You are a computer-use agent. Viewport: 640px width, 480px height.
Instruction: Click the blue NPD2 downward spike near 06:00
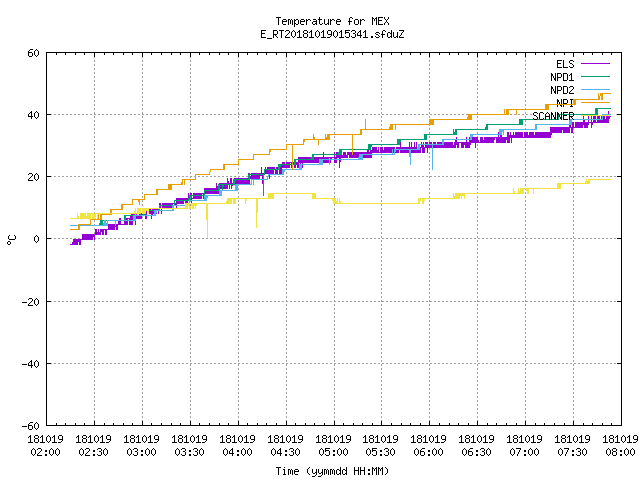coord(432,157)
